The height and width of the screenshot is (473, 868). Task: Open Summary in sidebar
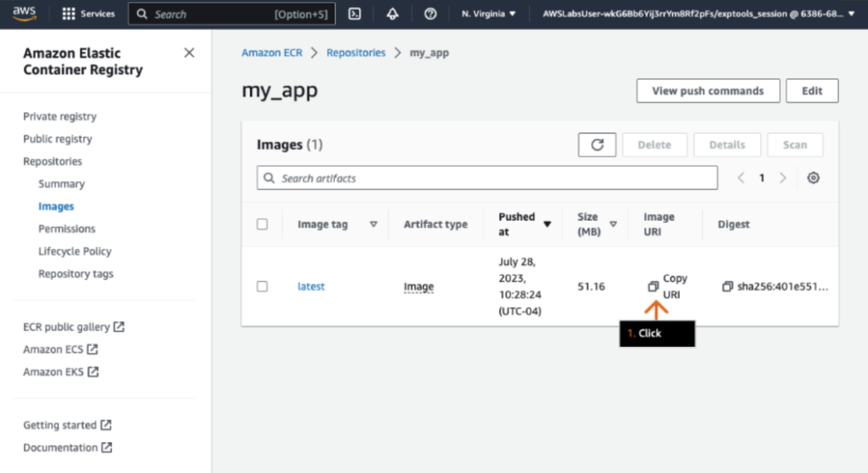point(62,183)
